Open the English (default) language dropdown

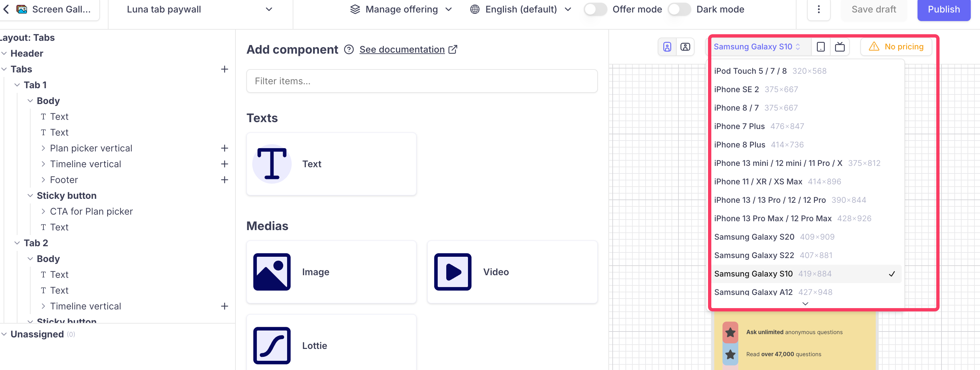pyautogui.click(x=521, y=9)
